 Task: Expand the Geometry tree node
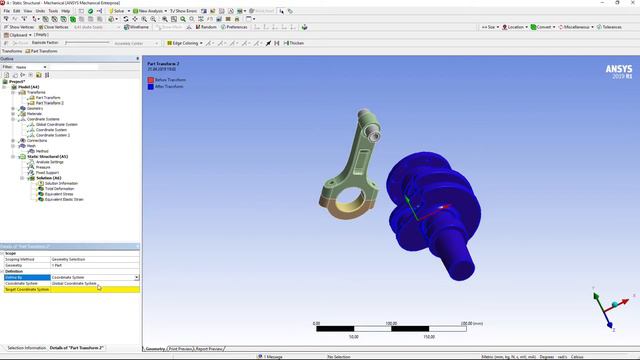(x=13, y=109)
